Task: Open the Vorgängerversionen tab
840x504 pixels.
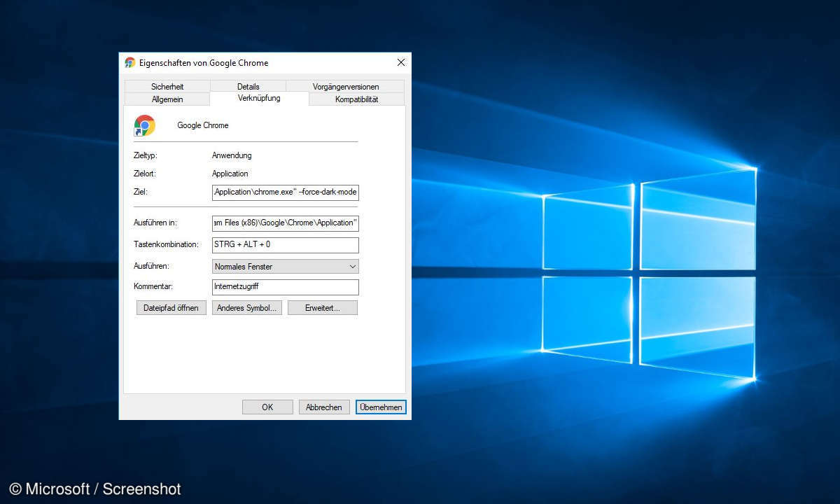Action: [346, 87]
